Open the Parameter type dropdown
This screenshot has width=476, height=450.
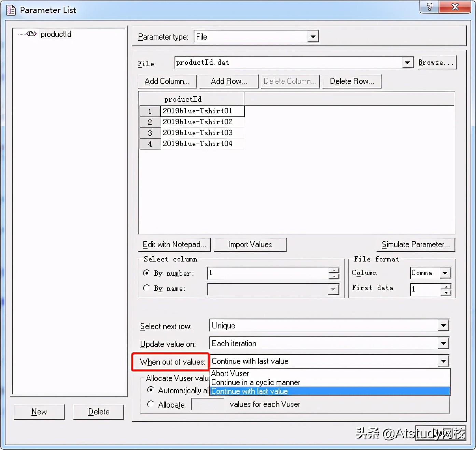point(313,37)
